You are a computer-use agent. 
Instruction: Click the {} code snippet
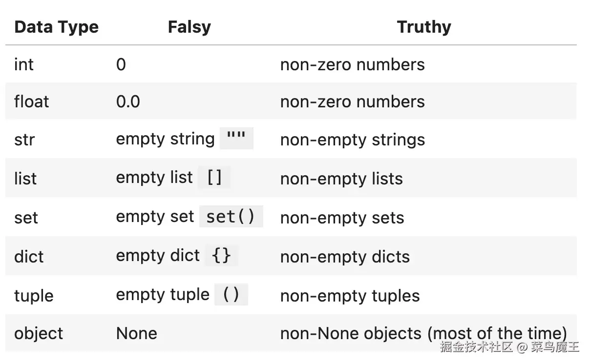pyautogui.click(x=221, y=256)
